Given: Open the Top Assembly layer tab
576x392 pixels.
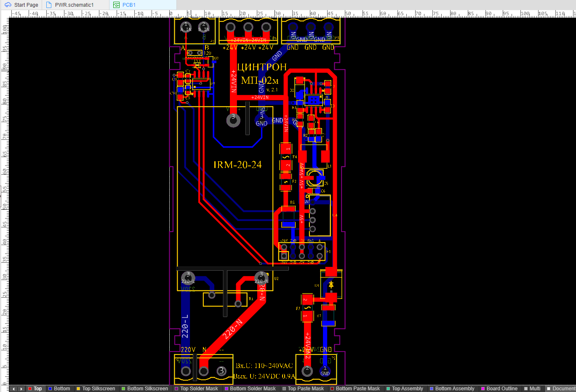Looking at the screenshot, I should tap(405, 389).
